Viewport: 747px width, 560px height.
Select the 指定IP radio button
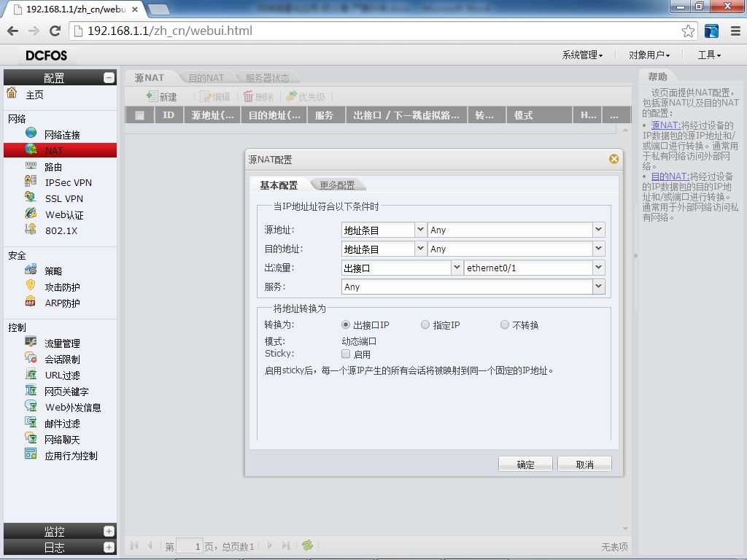click(x=425, y=324)
